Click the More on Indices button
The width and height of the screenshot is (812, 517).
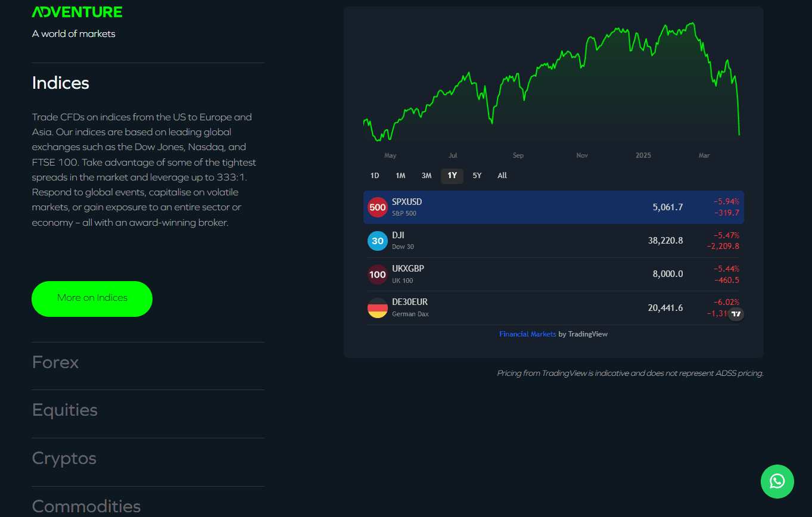(x=92, y=298)
